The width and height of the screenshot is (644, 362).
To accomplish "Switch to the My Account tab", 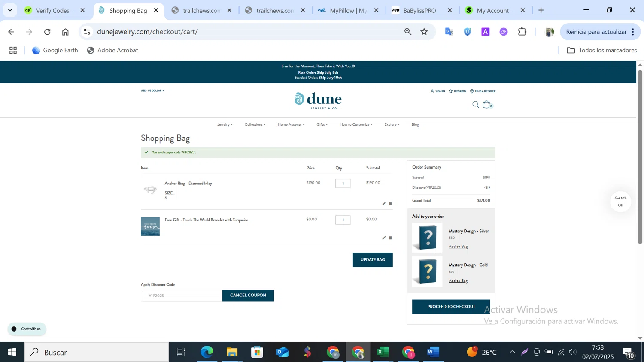I will coord(495,10).
